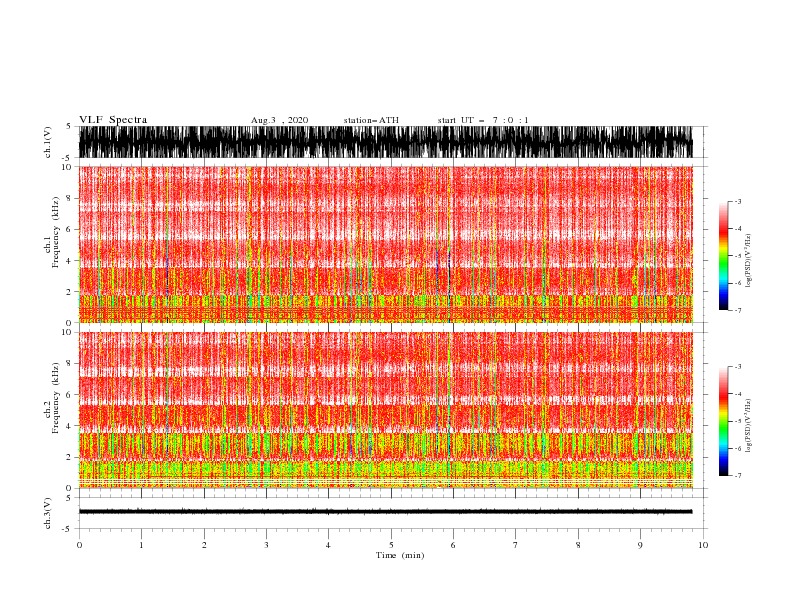Click the "10" kHz tick of ch.1 spectrogram
This screenshot has height=612, width=792.
pos(66,167)
